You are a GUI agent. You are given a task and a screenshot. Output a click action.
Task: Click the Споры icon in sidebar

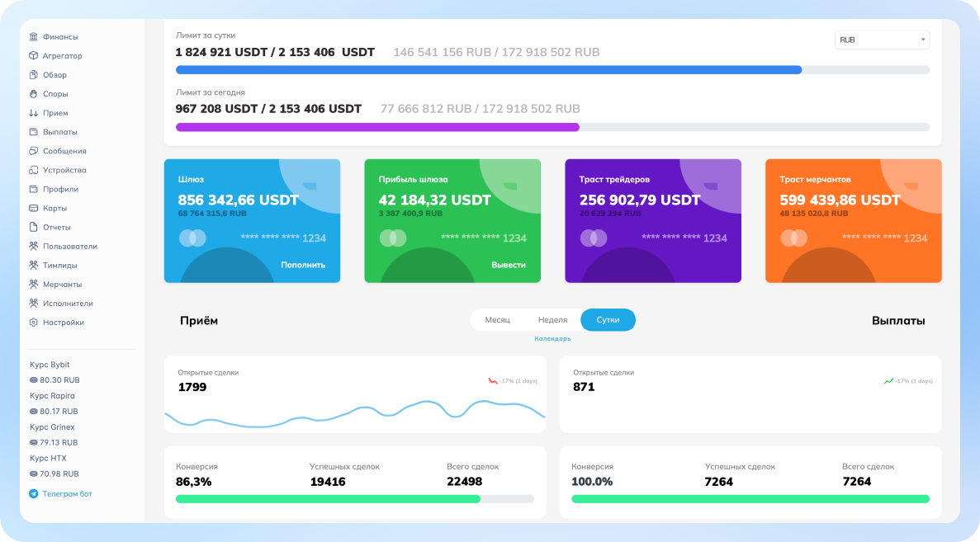tap(34, 94)
